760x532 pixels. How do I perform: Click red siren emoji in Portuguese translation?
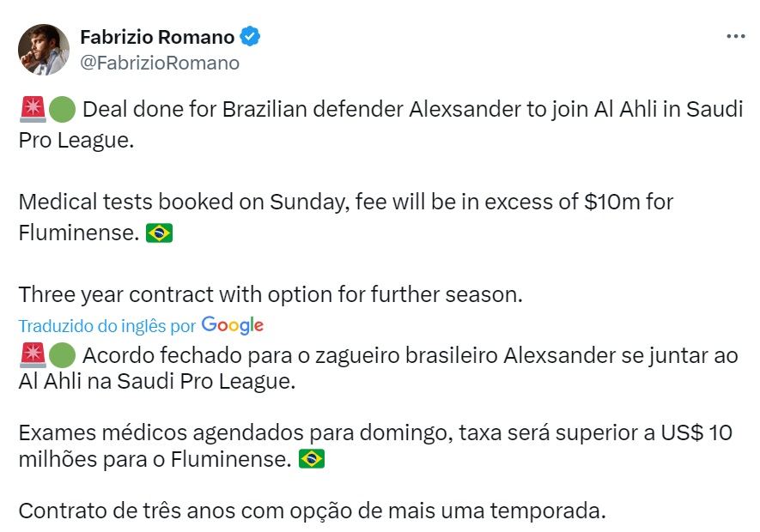coord(33,355)
